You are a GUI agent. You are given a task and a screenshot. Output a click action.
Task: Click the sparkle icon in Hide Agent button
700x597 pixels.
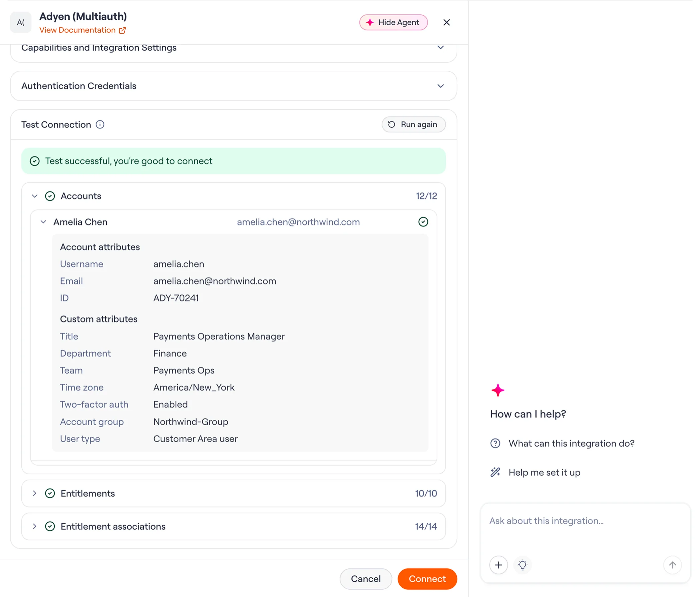point(370,22)
